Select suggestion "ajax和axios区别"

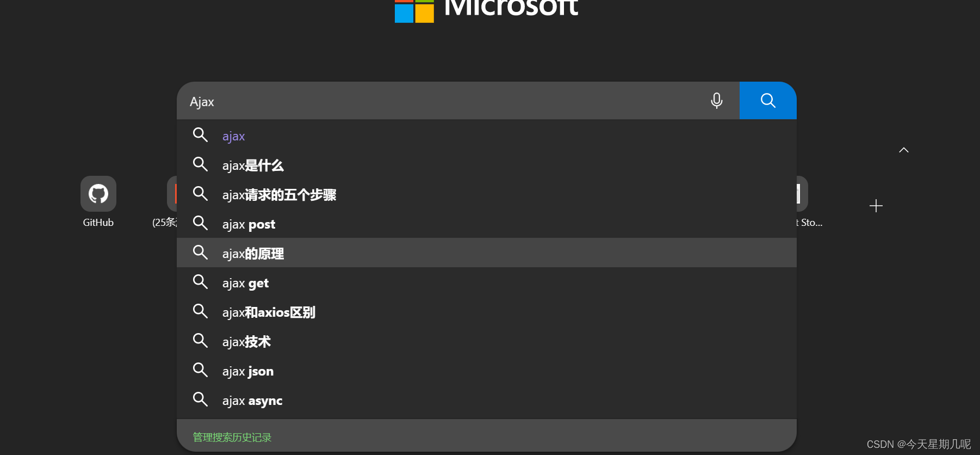487,312
